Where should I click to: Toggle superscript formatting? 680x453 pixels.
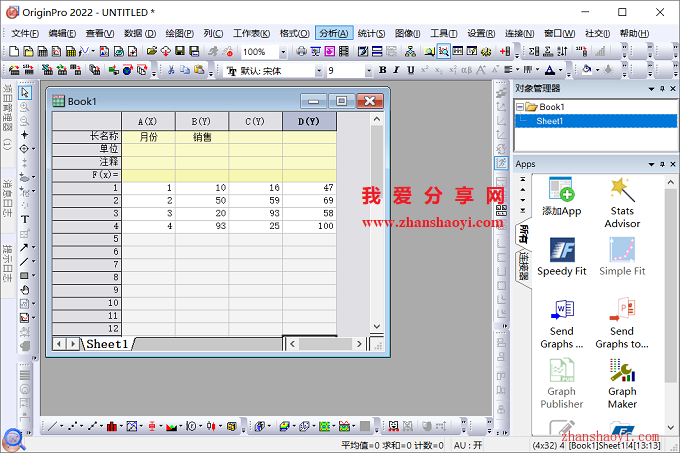click(425, 70)
